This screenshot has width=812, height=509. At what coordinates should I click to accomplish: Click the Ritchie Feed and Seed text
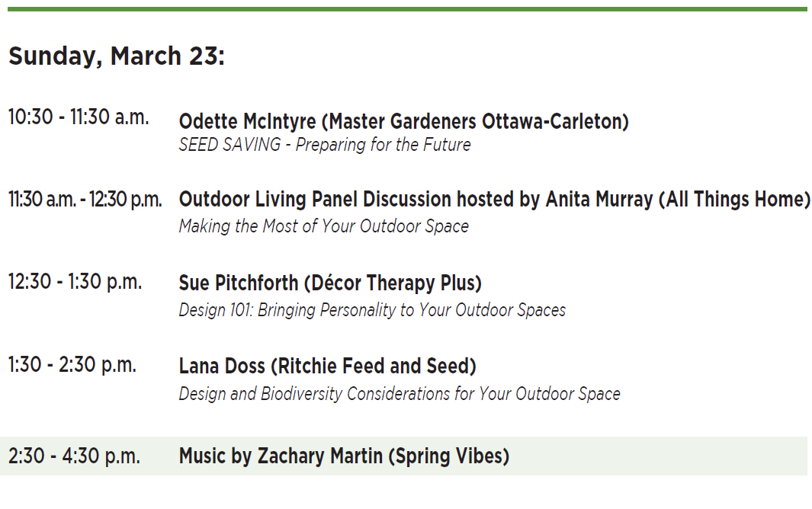[374, 367]
